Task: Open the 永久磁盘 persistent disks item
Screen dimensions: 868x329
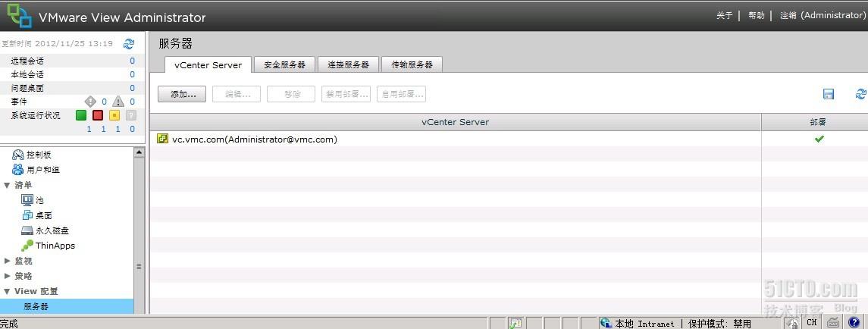Action: (45, 230)
